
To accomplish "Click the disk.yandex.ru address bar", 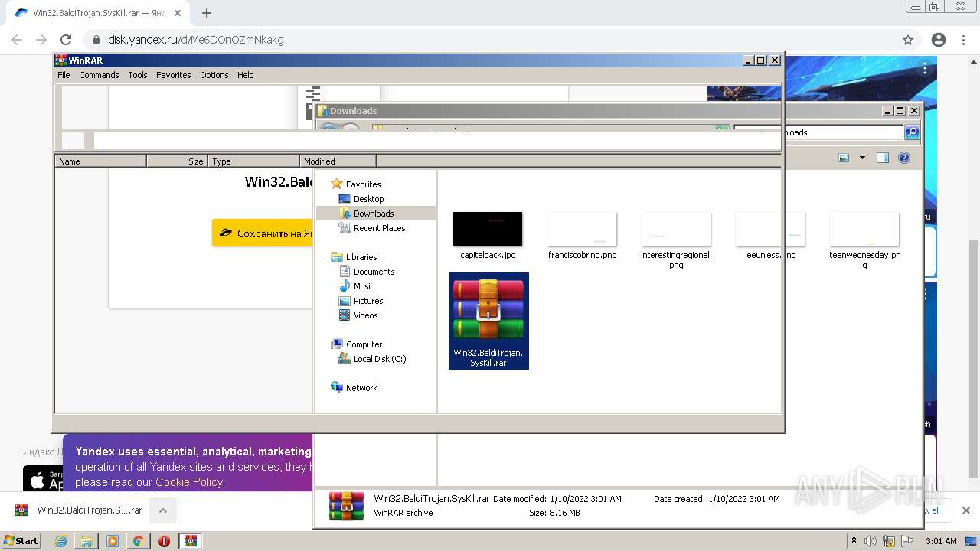I will click(490, 40).
